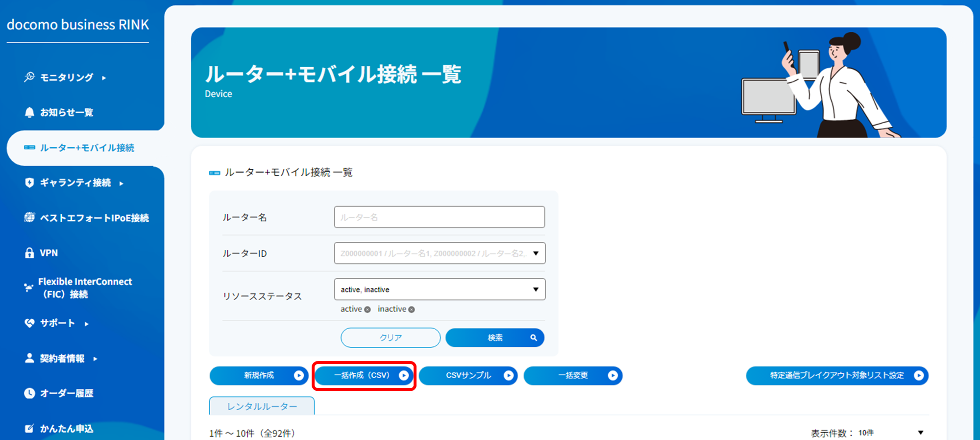Image resolution: width=980 pixels, height=440 pixels.
Task: Click the globe icon for ベストエフォートIPoE接続
Action: pyautogui.click(x=29, y=217)
